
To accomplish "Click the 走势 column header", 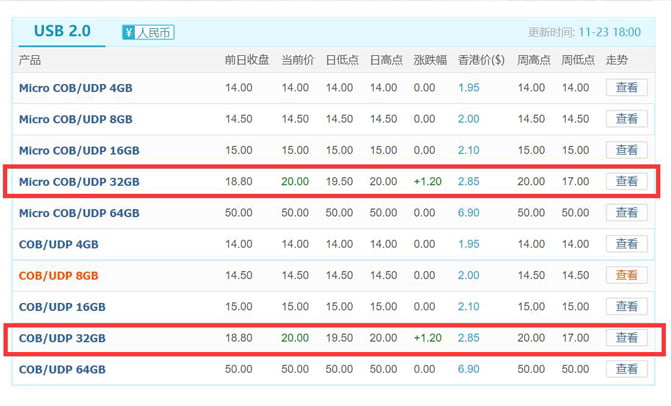I will coord(618,60).
